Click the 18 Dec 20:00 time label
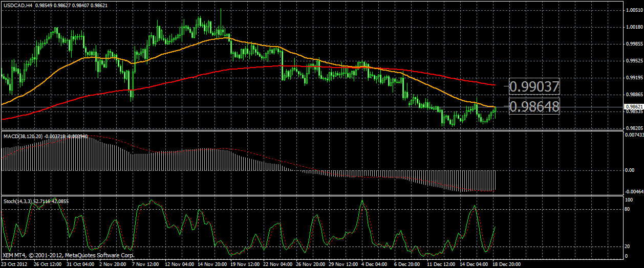The width and height of the screenshot is (644, 268). (x=507, y=264)
